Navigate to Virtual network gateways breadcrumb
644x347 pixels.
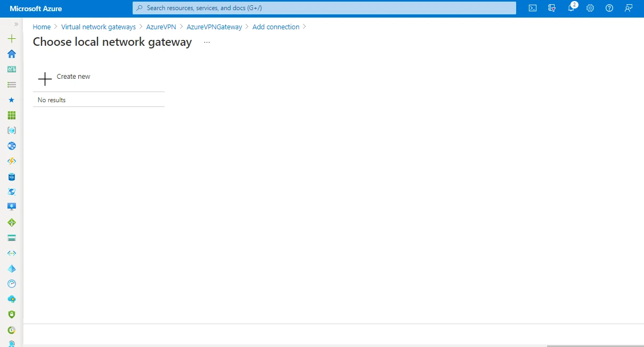coord(98,27)
